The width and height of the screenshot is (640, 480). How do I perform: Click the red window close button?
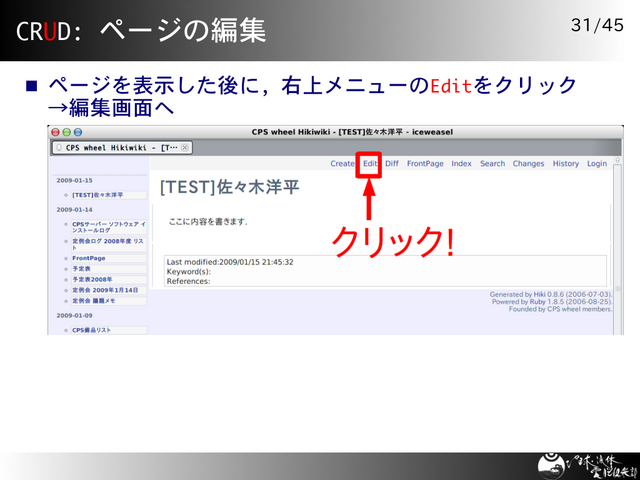[56, 132]
